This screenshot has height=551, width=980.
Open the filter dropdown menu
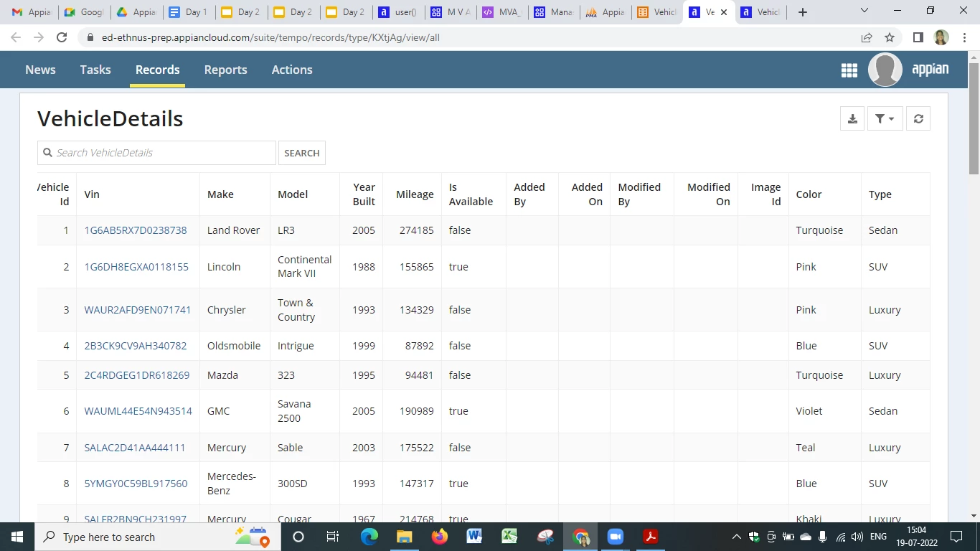tap(885, 118)
